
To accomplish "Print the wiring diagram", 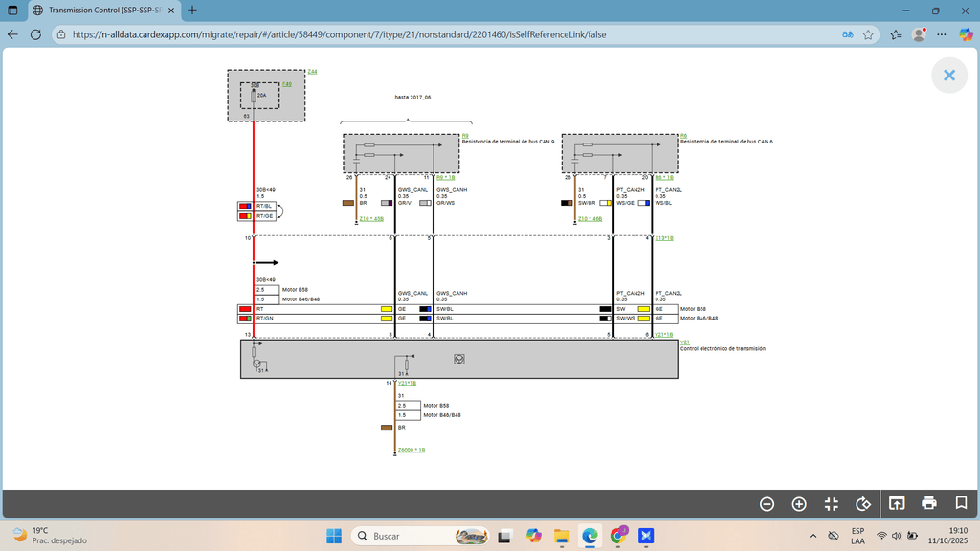I will pos(928,503).
